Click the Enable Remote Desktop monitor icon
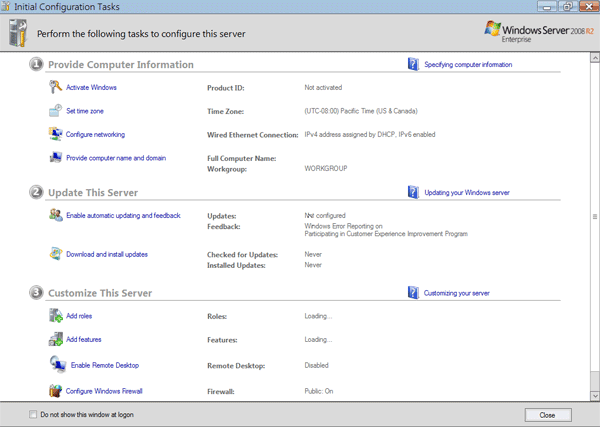The width and height of the screenshot is (600, 427). 58,364
